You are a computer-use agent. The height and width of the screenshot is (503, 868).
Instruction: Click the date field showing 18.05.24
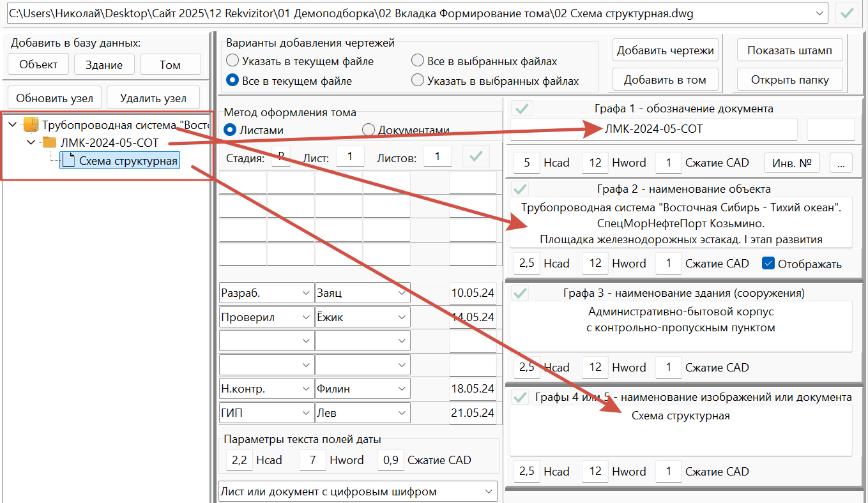pos(473,389)
